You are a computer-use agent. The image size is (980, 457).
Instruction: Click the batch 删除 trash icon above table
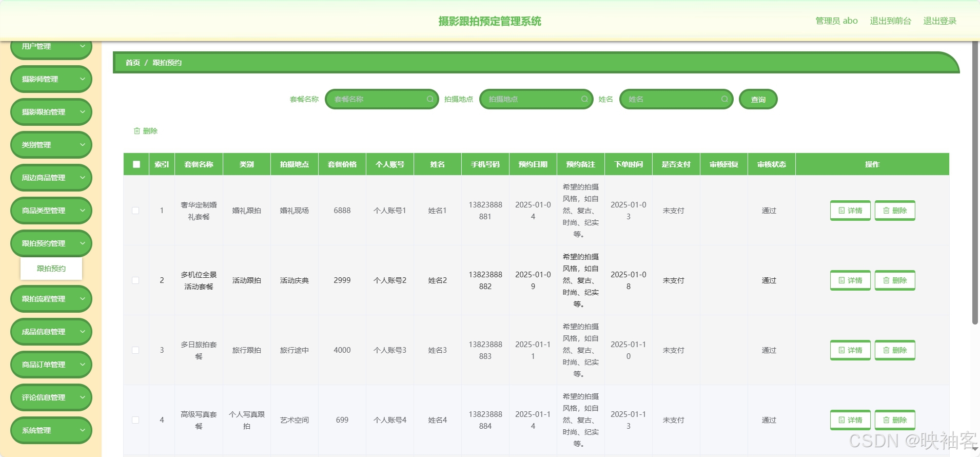point(137,131)
